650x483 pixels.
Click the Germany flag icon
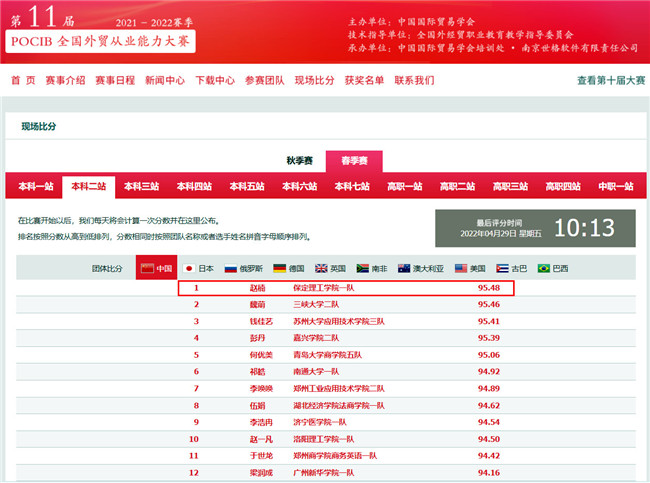coord(280,268)
